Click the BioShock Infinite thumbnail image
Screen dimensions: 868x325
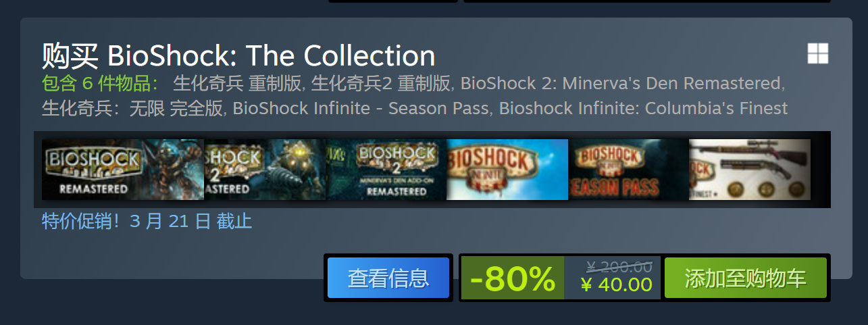(507, 170)
